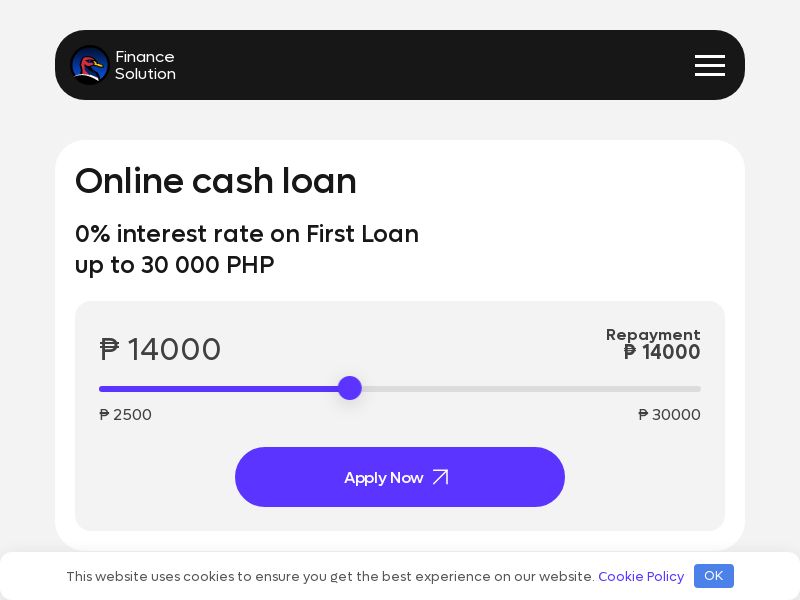Click the circular logo emblem in the header
Screen dimensions: 800x600
coord(90,65)
